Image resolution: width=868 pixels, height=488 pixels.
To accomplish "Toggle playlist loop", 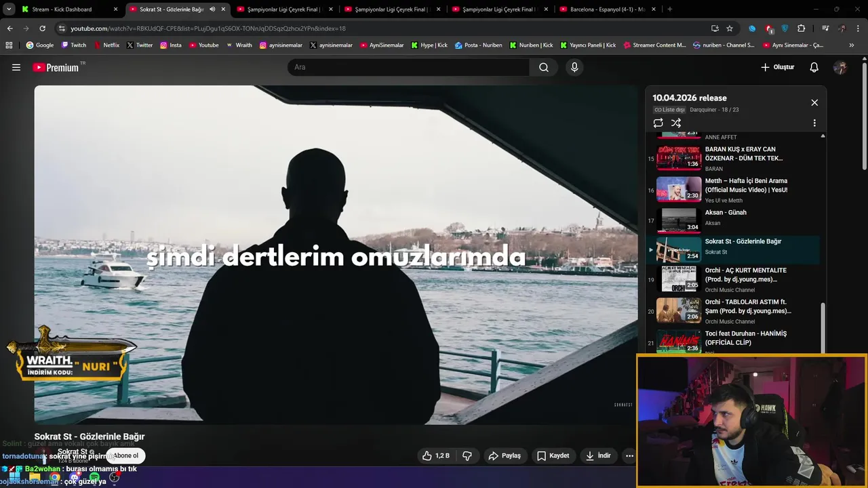I will tap(658, 123).
